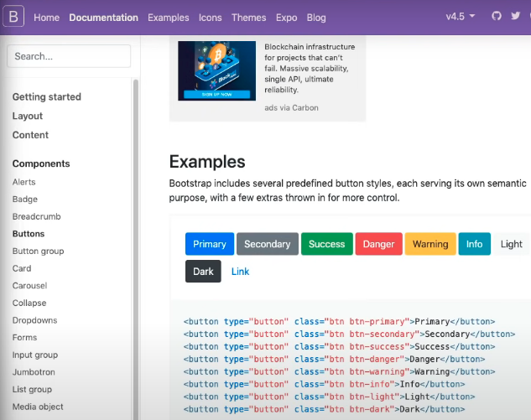This screenshot has height=420, width=531.
Task: Click the teal Info button
Action: pos(475,244)
